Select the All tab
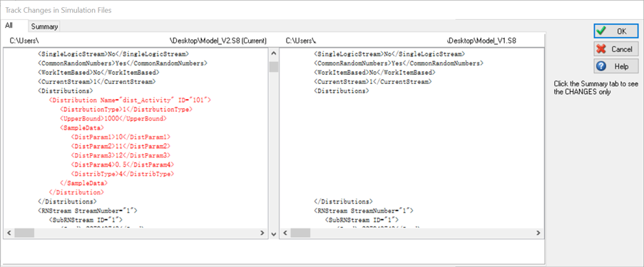Image resolution: width=644 pixels, height=267 pixels. click(9, 26)
